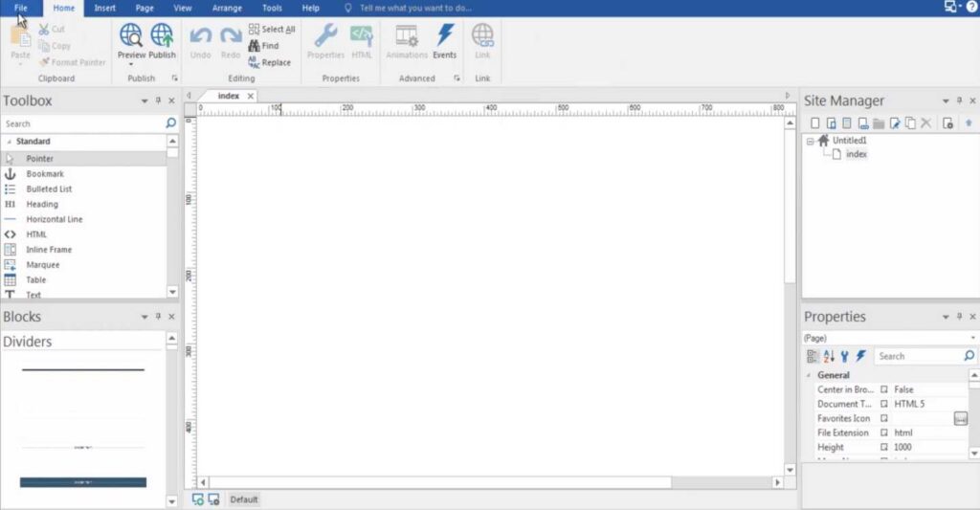980x510 pixels.
Task: Click new page icon in Site Manager
Action: coord(815,123)
